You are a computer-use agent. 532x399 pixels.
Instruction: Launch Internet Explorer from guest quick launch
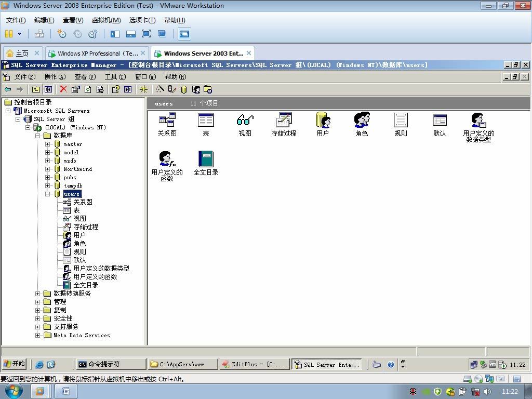click(39, 364)
